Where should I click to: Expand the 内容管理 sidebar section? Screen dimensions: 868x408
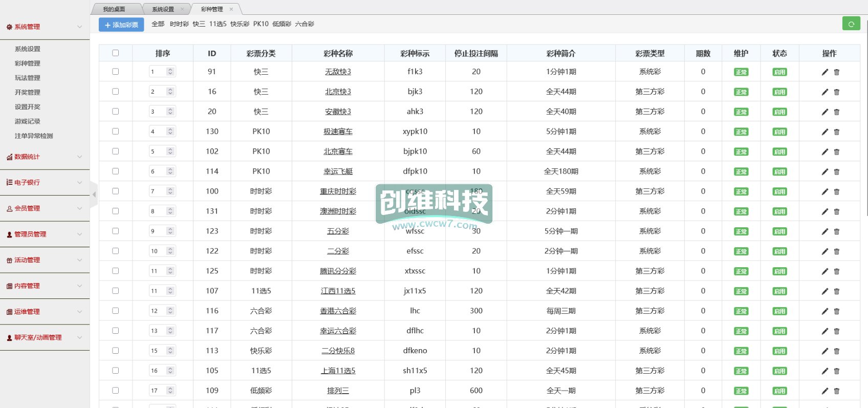click(45, 286)
